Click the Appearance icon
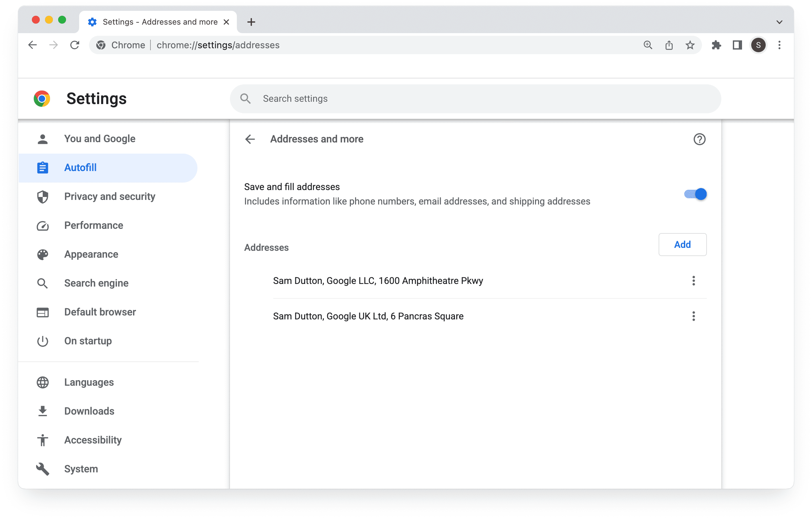Image resolution: width=812 pixels, height=518 pixels. coord(43,254)
